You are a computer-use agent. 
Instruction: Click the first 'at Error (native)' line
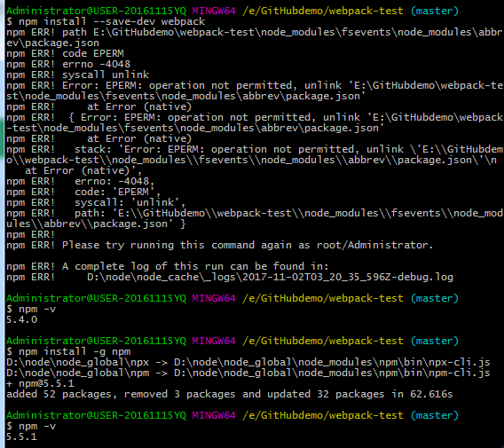(99, 106)
